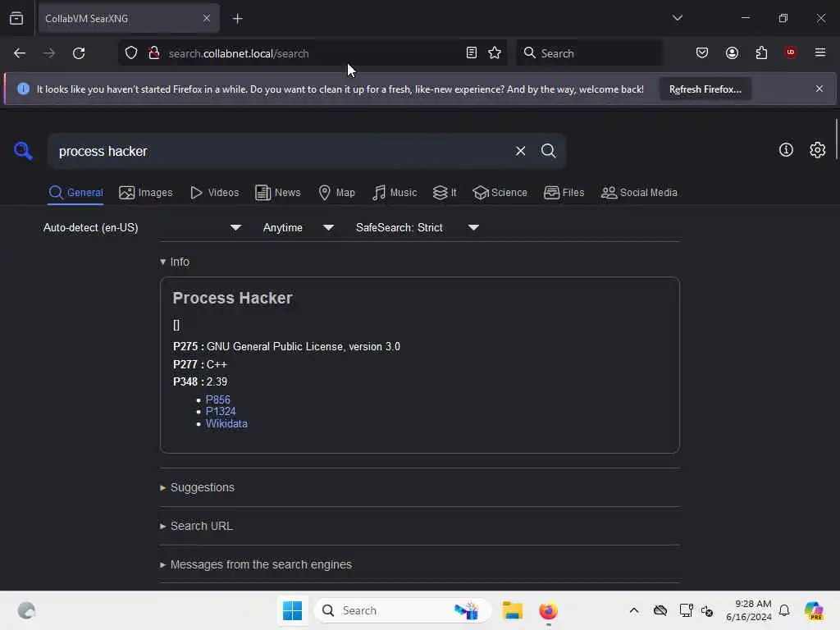Go back using the browser back arrow
Viewport: 840px width, 630px height.
pyautogui.click(x=20, y=53)
